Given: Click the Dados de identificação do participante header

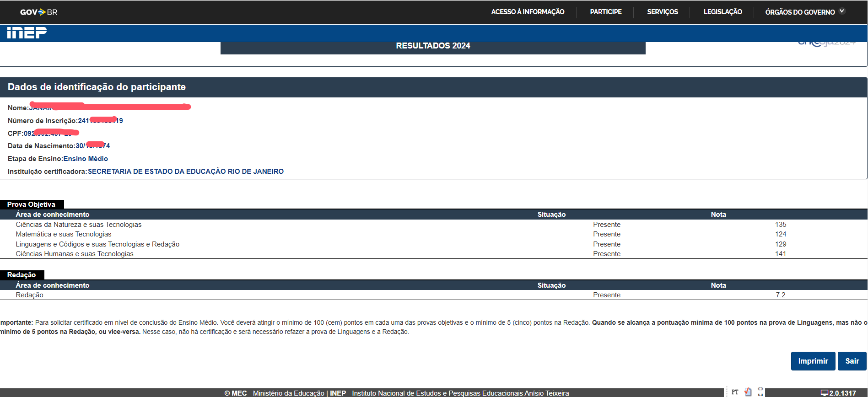Looking at the screenshot, I should click(433, 87).
